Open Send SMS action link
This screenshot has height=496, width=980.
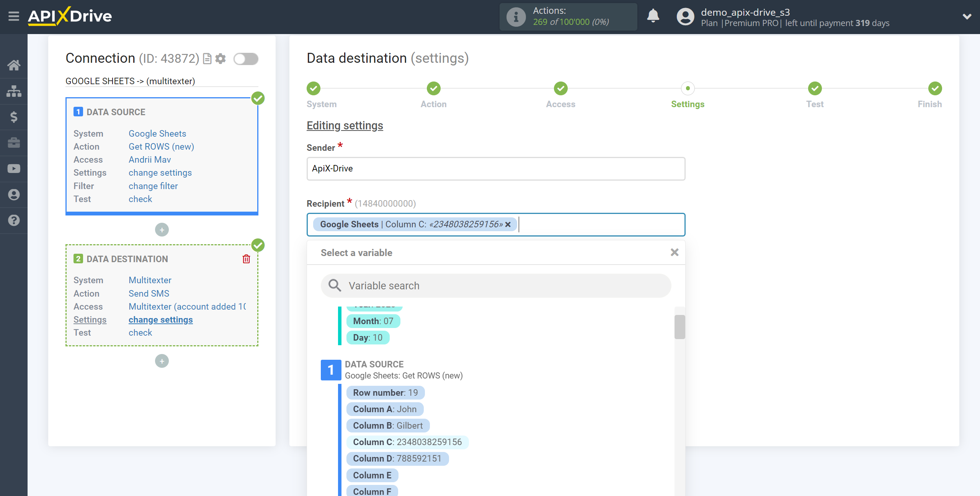pos(149,294)
